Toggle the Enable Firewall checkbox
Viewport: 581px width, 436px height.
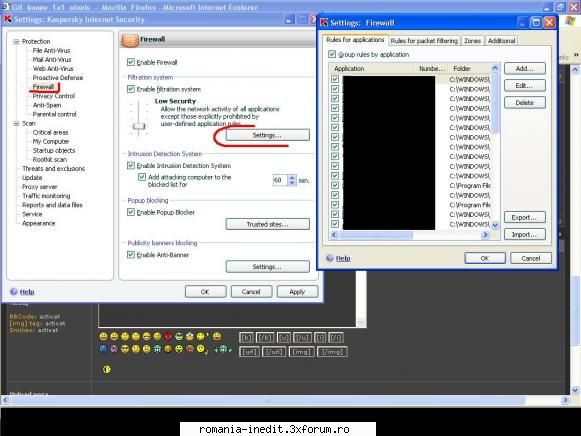[x=131, y=62]
